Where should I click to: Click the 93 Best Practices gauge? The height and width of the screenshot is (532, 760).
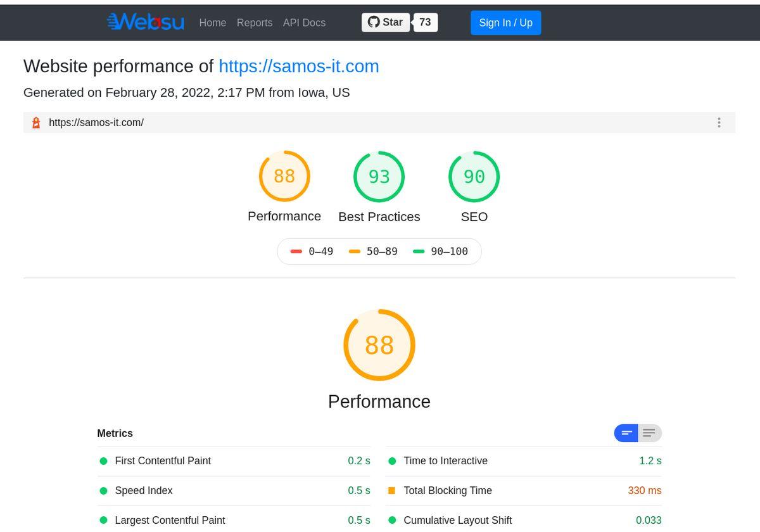tap(379, 176)
